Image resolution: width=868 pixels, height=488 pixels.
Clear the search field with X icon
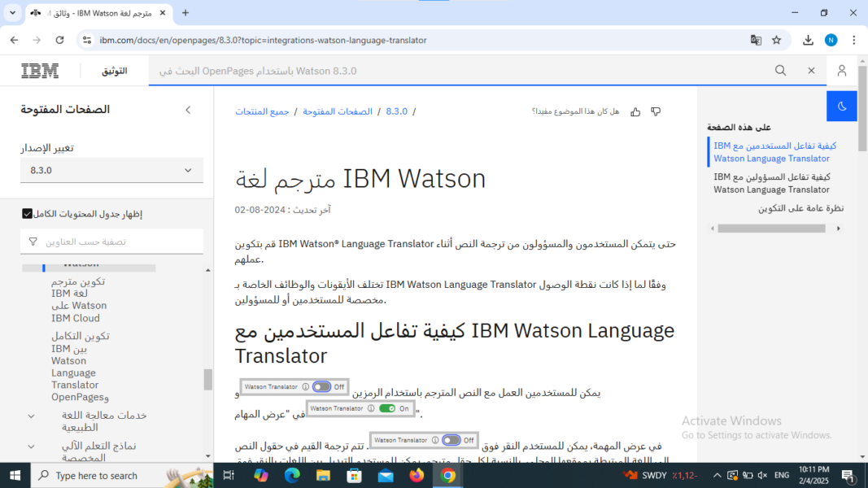click(x=811, y=70)
